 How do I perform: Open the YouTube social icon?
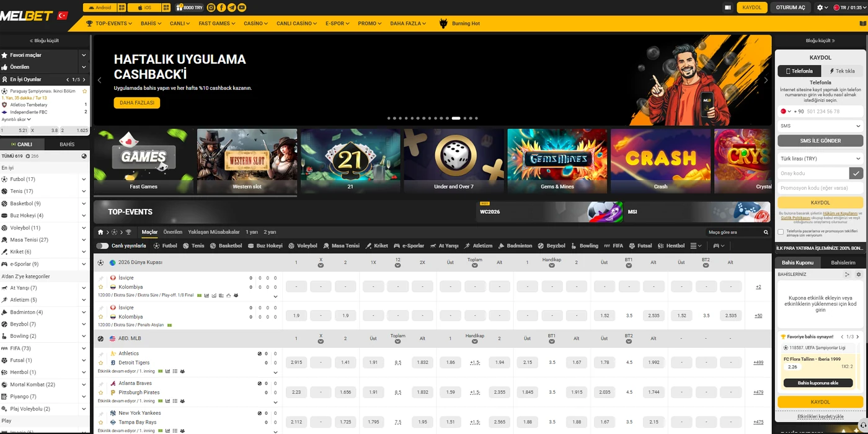click(241, 7)
